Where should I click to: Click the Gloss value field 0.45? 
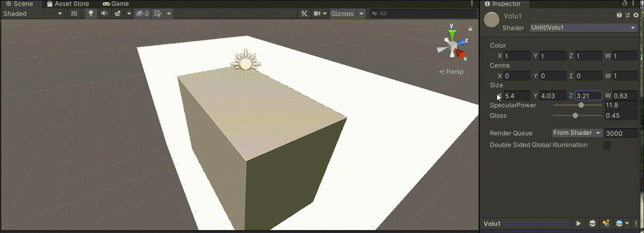(621, 116)
